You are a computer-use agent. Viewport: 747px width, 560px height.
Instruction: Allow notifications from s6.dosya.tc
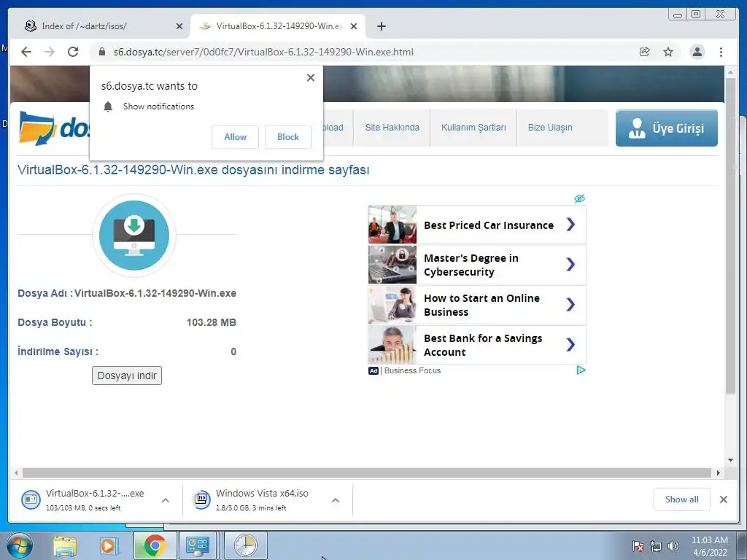click(x=236, y=137)
